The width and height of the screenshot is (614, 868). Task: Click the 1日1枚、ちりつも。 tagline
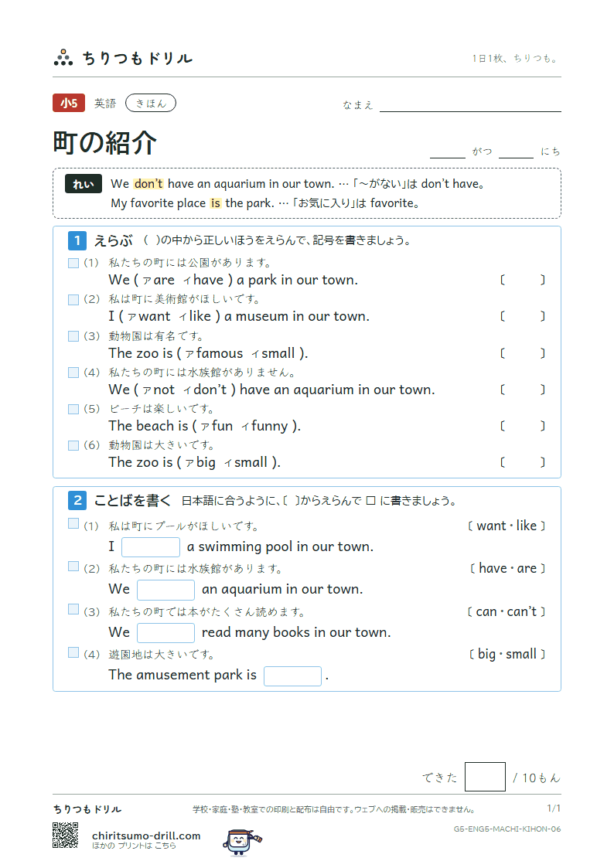(x=515, y=58)
